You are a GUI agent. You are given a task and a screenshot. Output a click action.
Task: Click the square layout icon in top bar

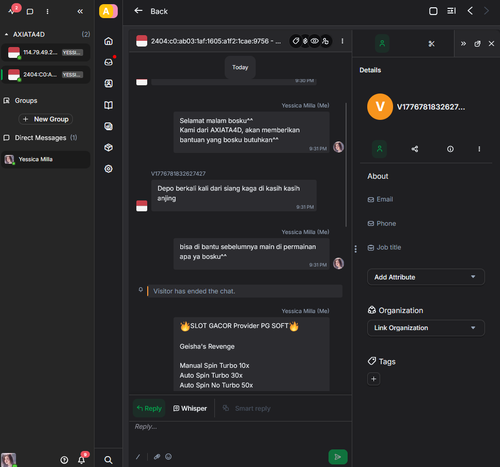[433, 11]
